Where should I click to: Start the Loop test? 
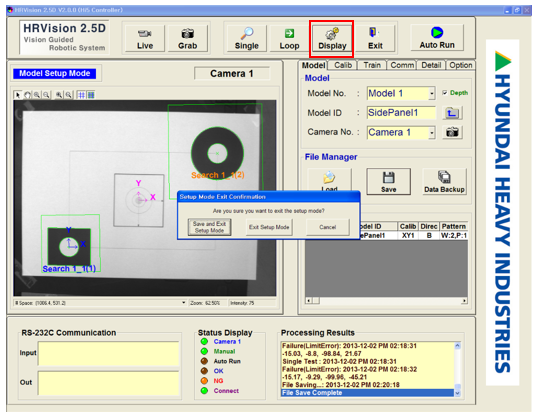point(289,38)
